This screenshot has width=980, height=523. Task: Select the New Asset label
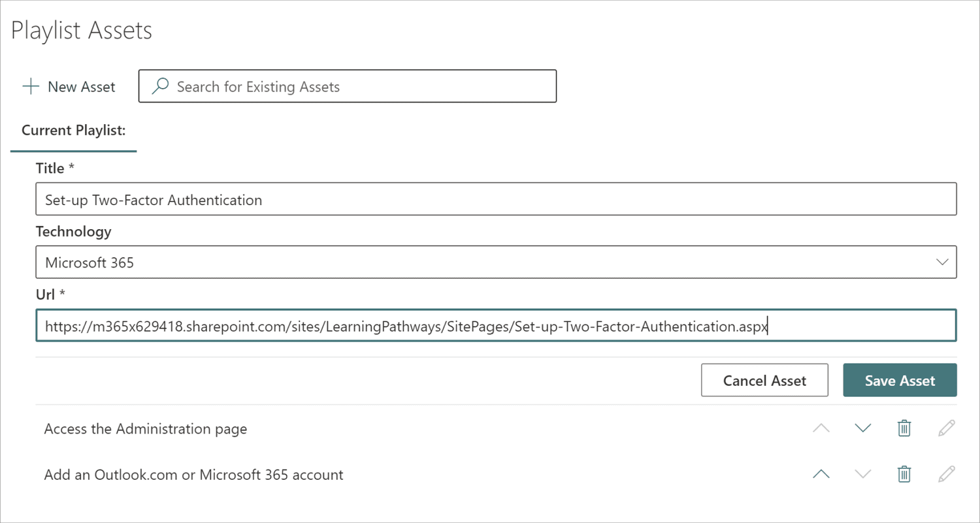(81, 86)
